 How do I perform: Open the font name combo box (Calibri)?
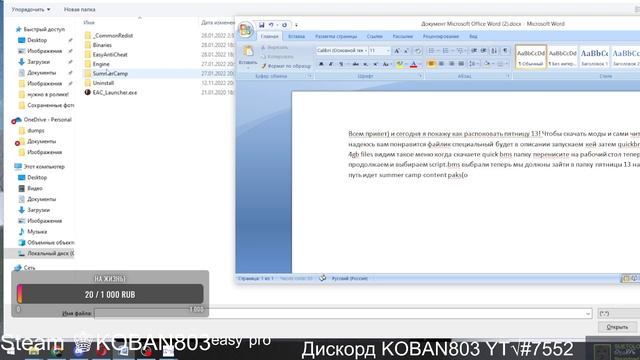click(342, 51)
